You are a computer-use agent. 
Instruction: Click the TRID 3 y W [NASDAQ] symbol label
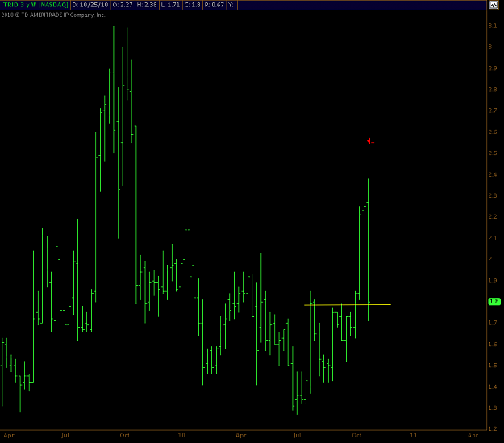point(35,5)
